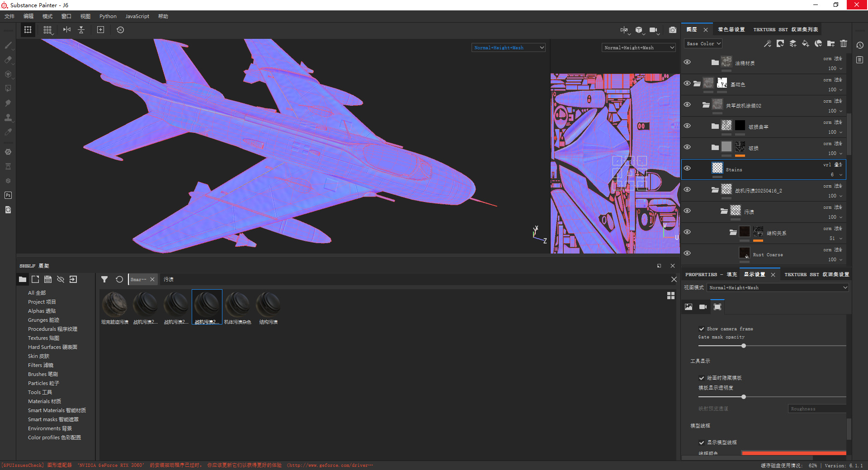Screen dimensions: 868x470
Task: Click the 3x3 grid view icon in top toolbar
Action: [x=47, y=30]
